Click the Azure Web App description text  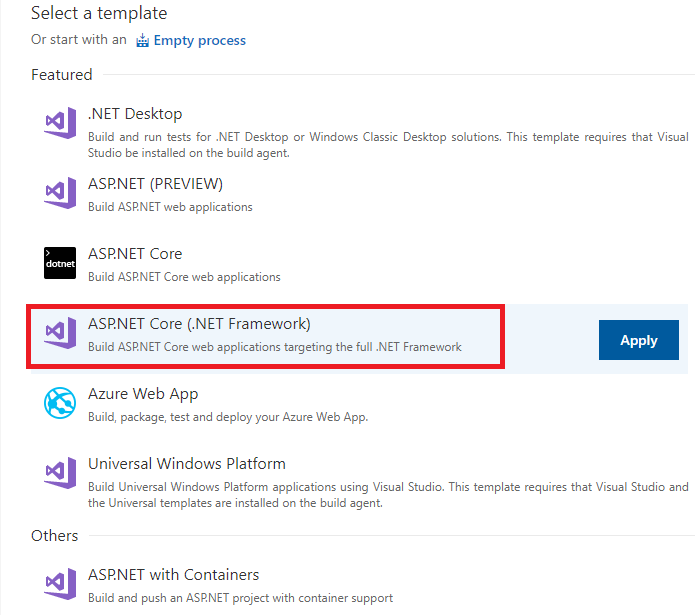pyautogui.click(x=228, y=417)
